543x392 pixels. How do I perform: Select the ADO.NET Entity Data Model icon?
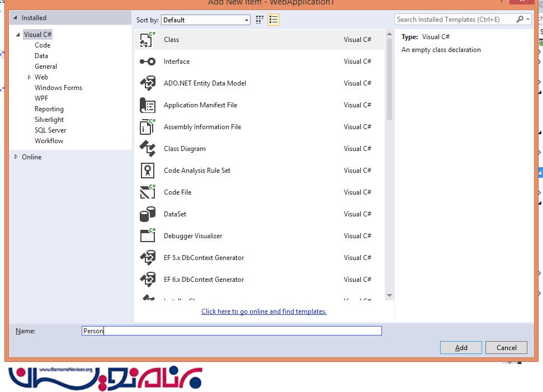tap(148, 83)
